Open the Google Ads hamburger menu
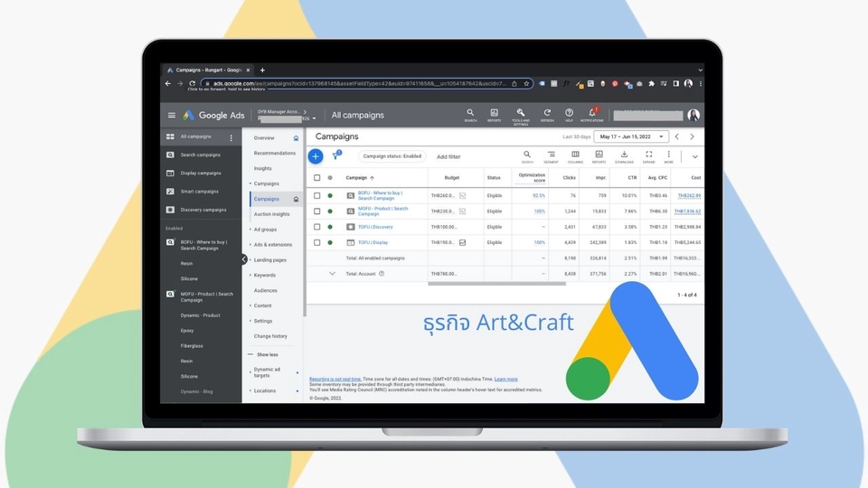Image resolution: width=868 pixels, height=488 pixels. pos(172,115)
